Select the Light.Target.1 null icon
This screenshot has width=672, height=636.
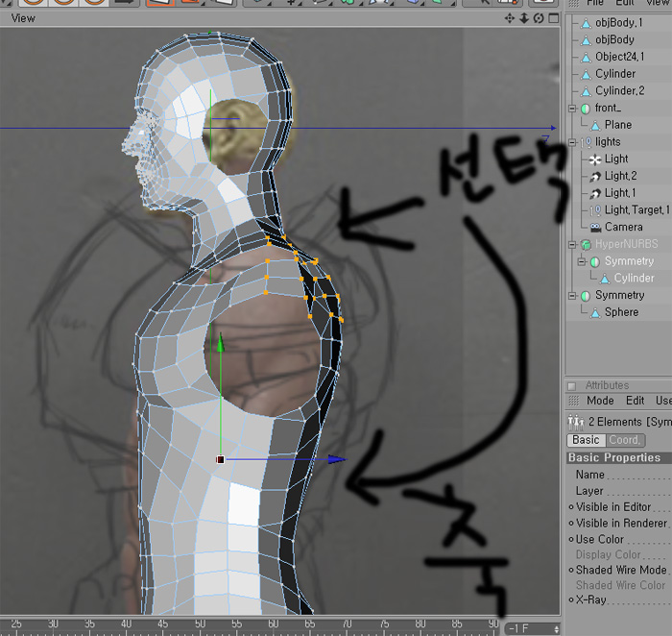[595, 210]
